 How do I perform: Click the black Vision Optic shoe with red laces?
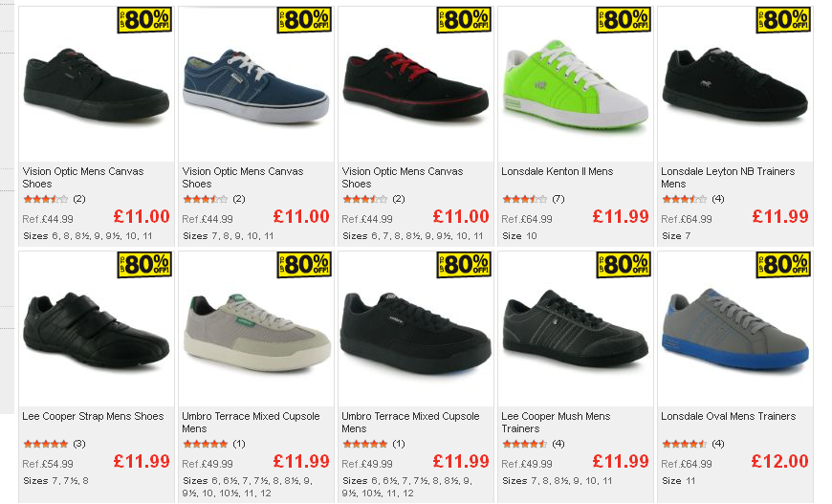point(415,84)
